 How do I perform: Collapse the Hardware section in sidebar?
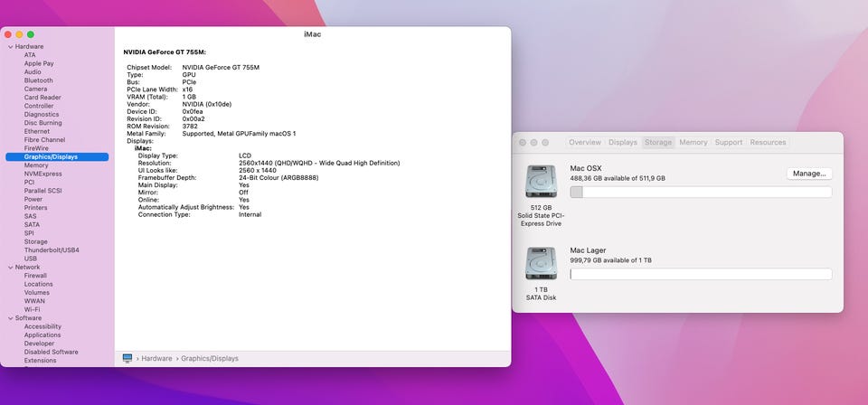[11, 47]
